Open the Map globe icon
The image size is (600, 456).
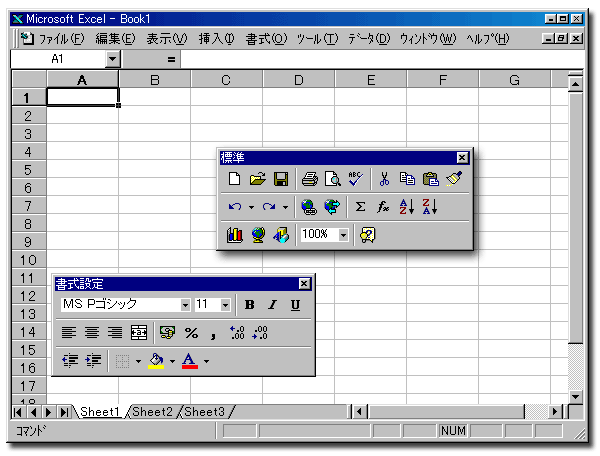tap(258, 235)
